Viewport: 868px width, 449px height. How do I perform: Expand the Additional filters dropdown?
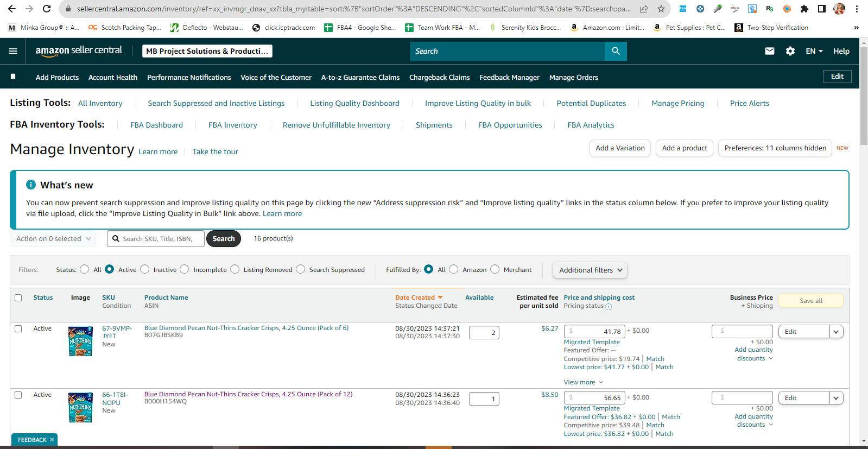coord(590,270)
